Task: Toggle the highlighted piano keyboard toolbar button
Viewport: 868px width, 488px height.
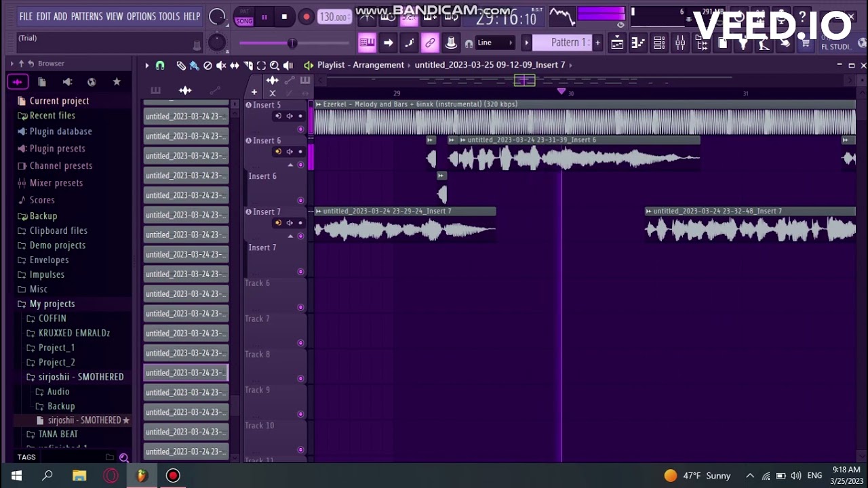Action: tap(367, 43)
